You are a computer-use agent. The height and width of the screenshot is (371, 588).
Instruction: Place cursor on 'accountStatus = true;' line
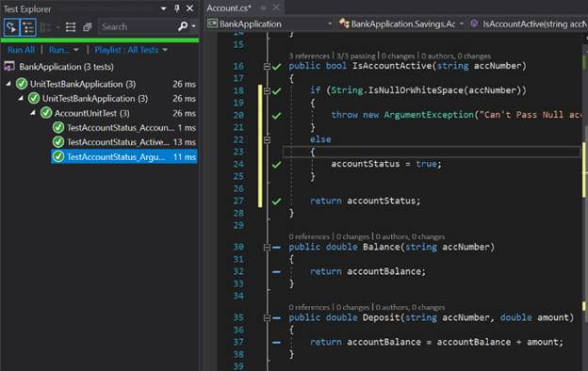click(386, 164)
